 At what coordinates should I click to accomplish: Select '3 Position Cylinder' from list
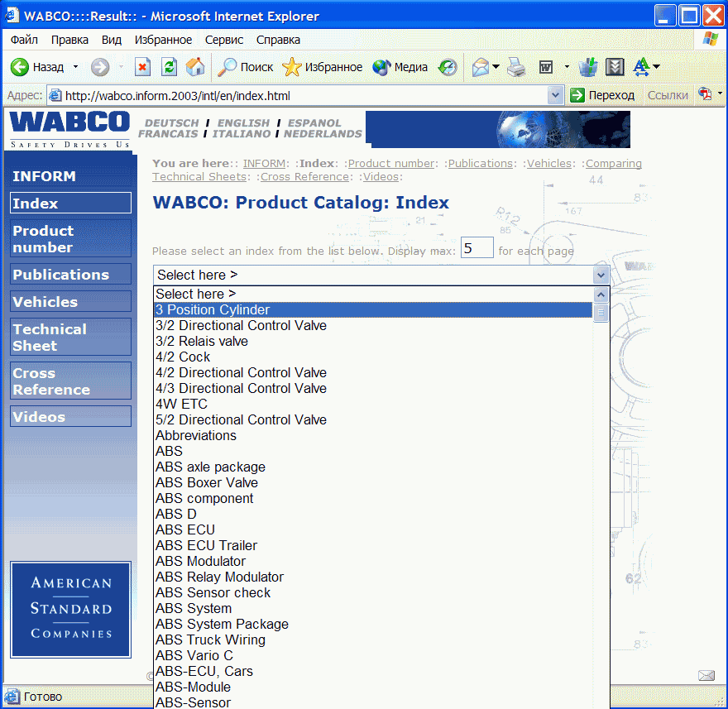(x=372, y=309)
